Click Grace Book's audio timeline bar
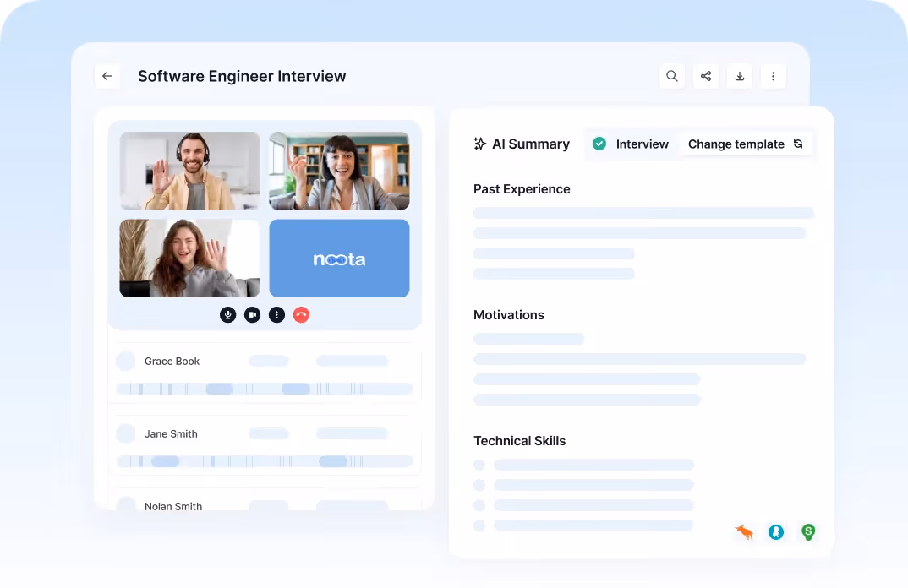The image size is (908, 588). (x=265, y=389)
